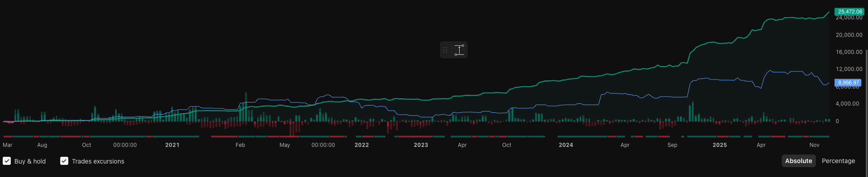Click the 2023 year label on time axis
The width and height of the screenshot is (868, 177).
[421, 145]
